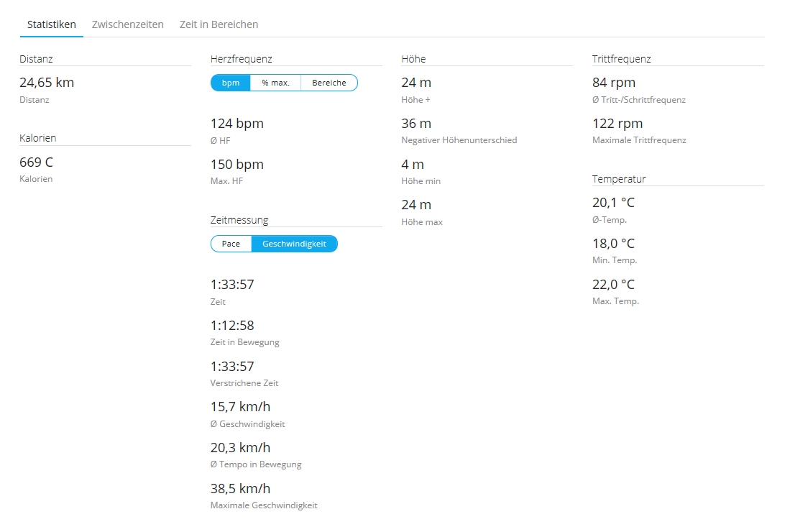Click the 15,7 km/h average speed
This screenshot has height=532, width=790.
[240, 407]
